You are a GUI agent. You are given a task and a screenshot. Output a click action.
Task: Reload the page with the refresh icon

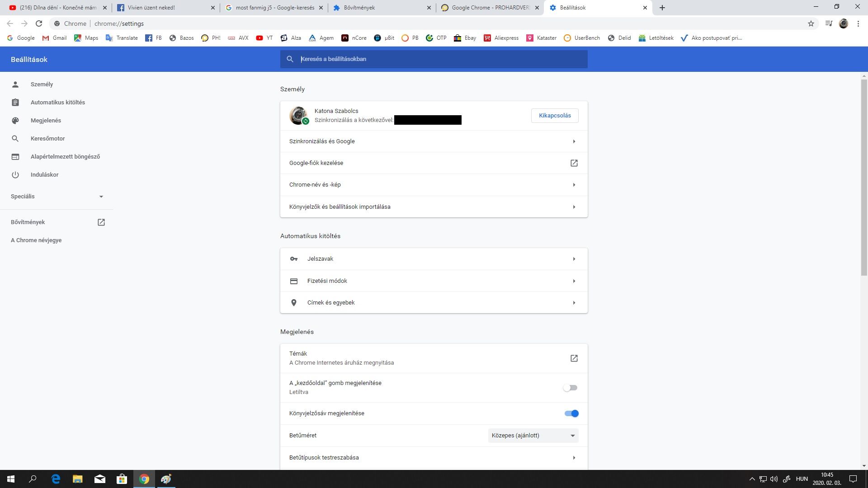(x=39, y=23)
